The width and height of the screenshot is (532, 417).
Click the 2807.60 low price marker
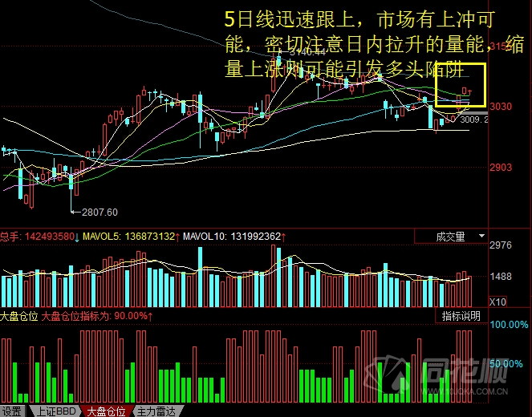99,213
